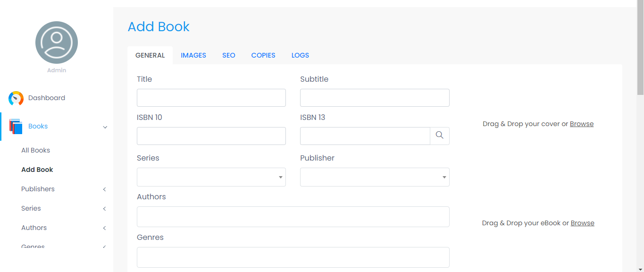The width and height of the screenshot is (644, 272).
Task: Click the Admin profile avatar icon
Action: 57,42
